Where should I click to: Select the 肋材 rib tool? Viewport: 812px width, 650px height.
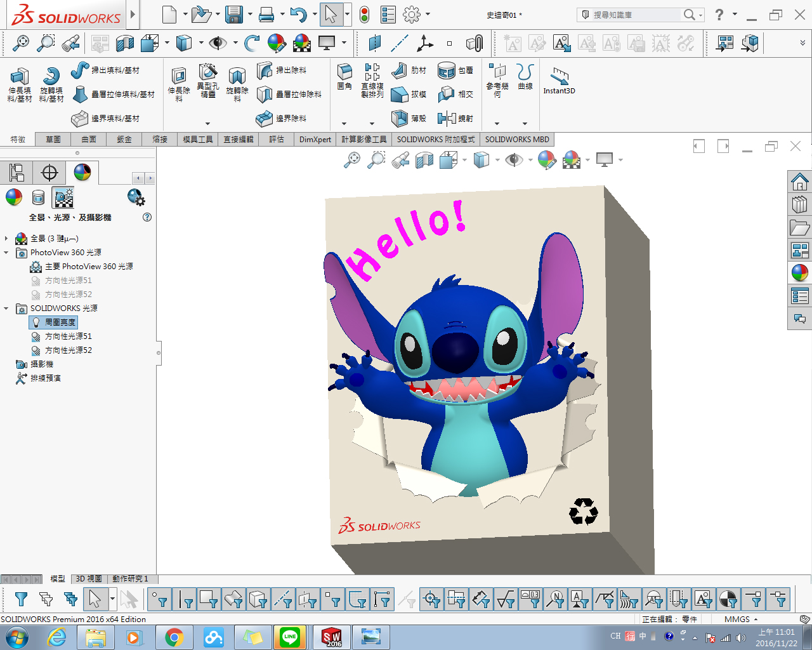click(409, 70)
